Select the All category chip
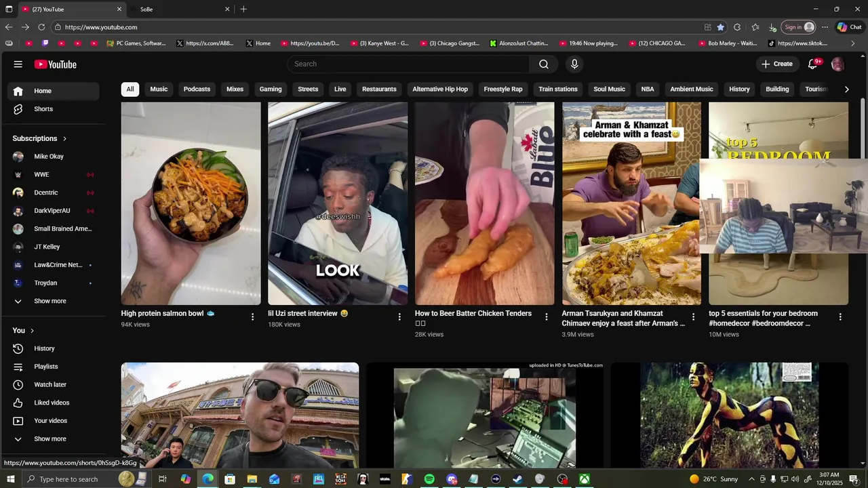 [x=130, y=89]
